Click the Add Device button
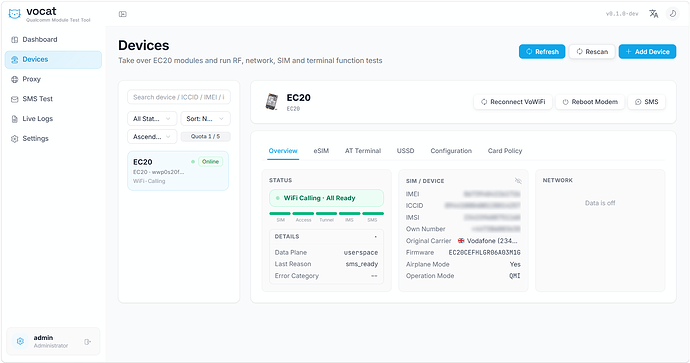 (647, 51)
